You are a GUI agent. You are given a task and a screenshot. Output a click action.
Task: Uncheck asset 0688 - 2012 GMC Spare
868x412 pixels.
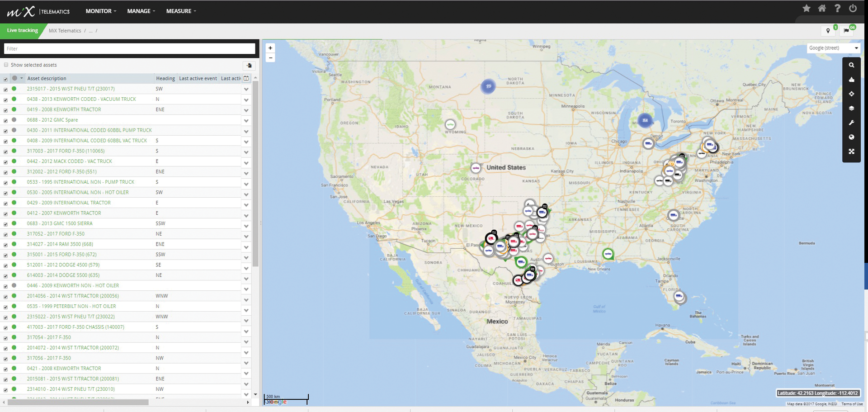[5, 120]
